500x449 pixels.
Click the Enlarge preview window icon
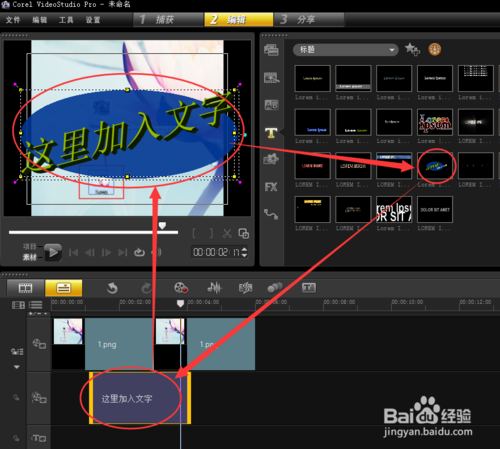coord(244,233)
